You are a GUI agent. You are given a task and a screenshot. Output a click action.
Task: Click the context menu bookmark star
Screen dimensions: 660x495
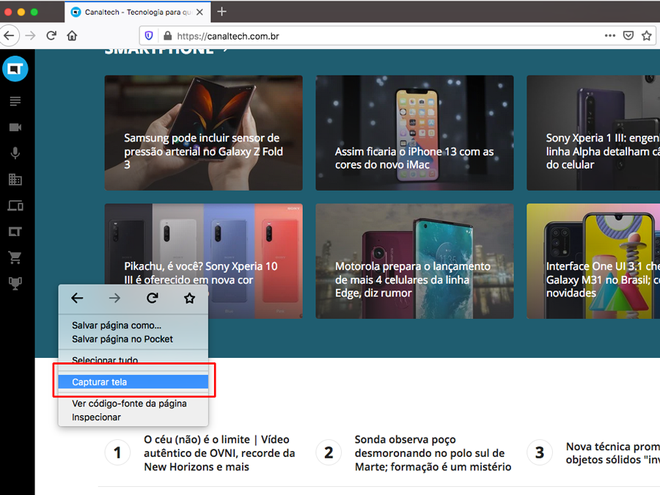coord(189,298)
